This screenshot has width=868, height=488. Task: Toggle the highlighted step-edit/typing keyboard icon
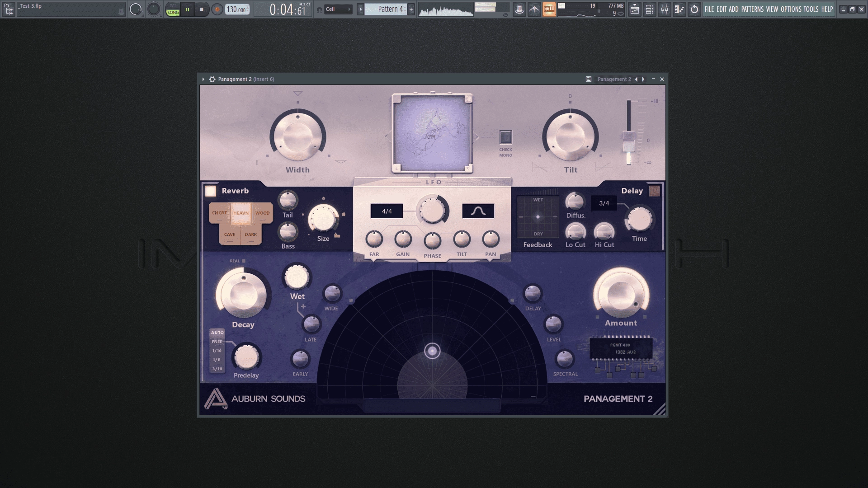click(549, 9)
